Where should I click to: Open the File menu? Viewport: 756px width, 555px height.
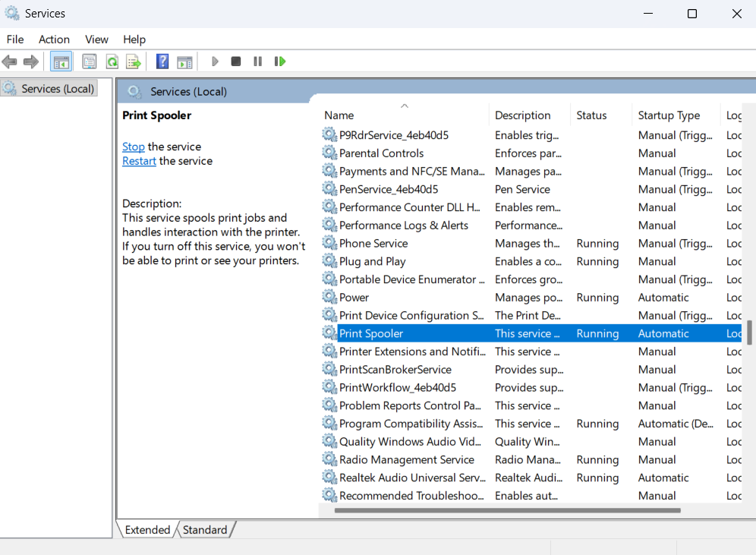click(x=15, y=39)
